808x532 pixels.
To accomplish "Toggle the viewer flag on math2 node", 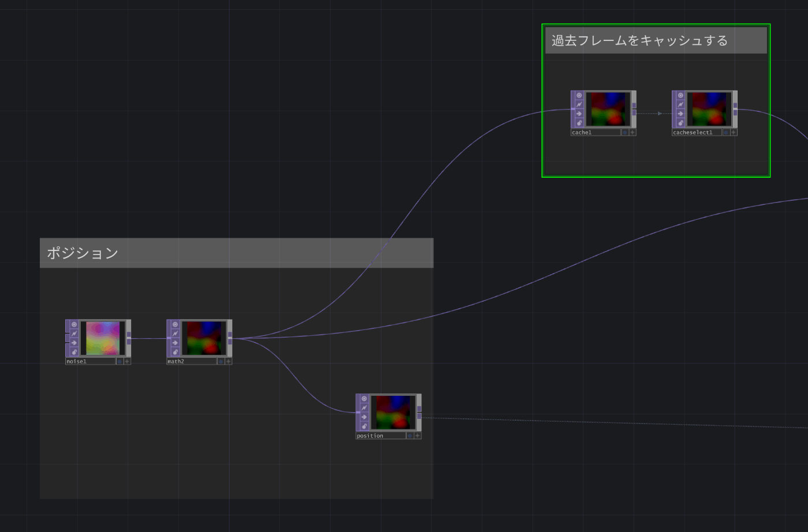I will pos(175,324).
